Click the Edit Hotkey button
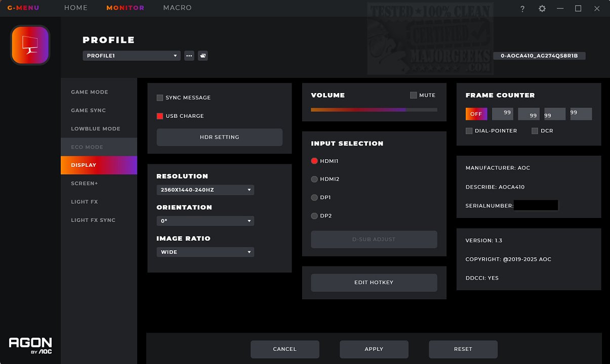This screenshot has height=364, width=610. click(374, 283)
